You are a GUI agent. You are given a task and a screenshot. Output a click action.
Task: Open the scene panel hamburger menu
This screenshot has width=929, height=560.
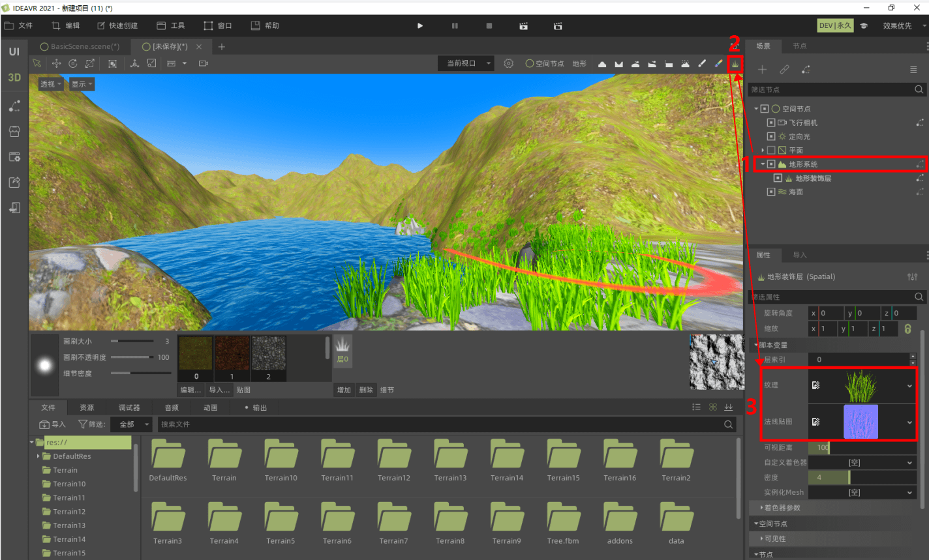coord(913,69)
